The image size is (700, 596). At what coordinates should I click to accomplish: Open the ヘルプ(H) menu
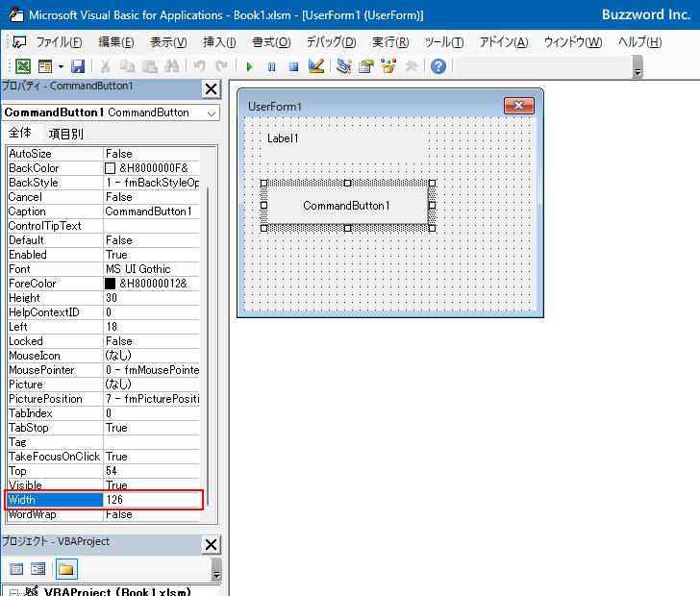pyautogui.click(x=640, y=42)
